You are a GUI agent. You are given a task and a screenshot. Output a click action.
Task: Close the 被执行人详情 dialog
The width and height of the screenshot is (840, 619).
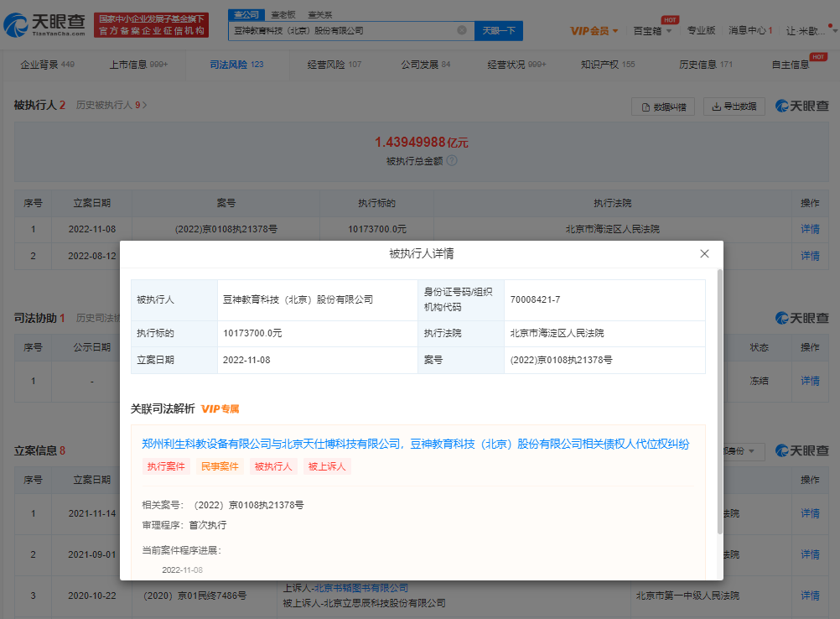pyautogui.click(x=704, y=253)
